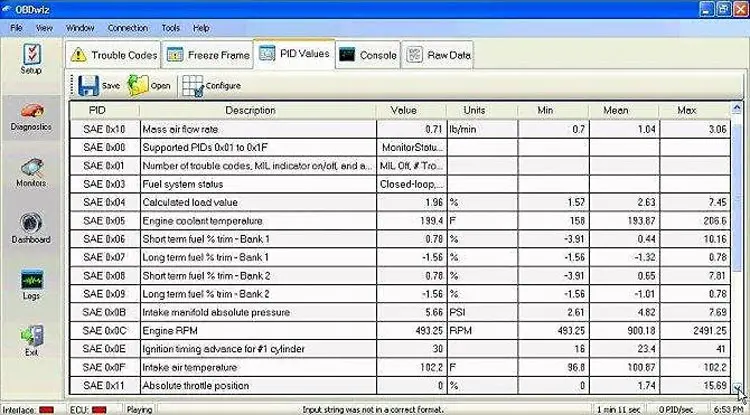This screenshot has height=415, width=750.
Task: Click the Open folder icon
Action: click(x=138, y=86)
